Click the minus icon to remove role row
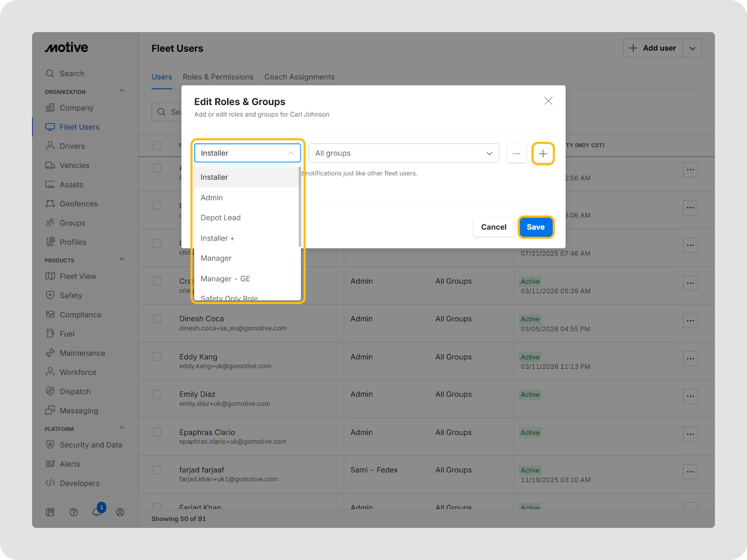This screenshot has height=560, width=747. tap(516, 154)
